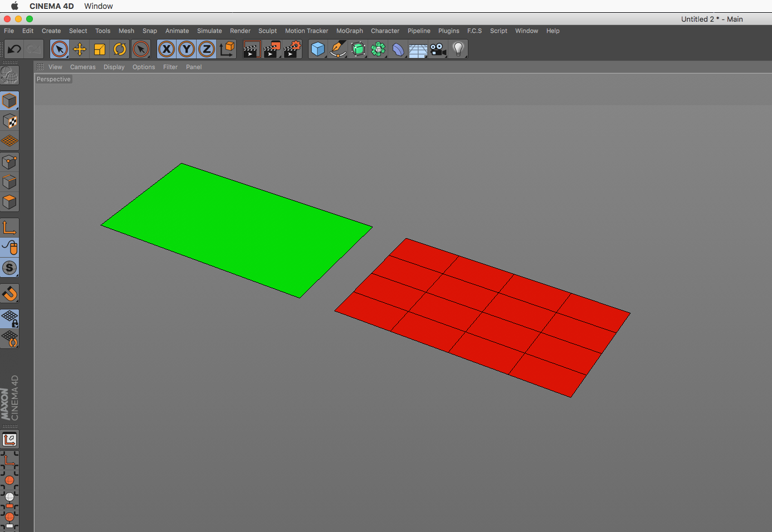Open viewport Options menu

tap(144, 67)
